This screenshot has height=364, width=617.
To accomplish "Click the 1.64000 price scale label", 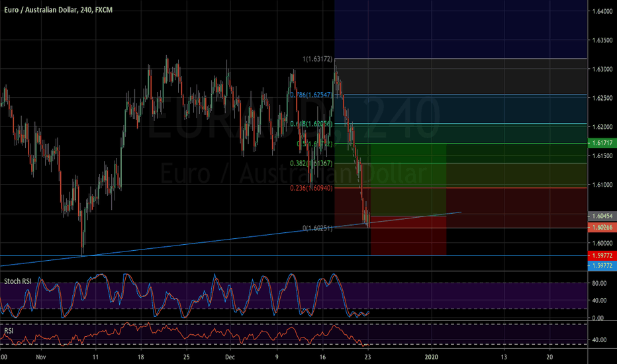I will 600,12.
